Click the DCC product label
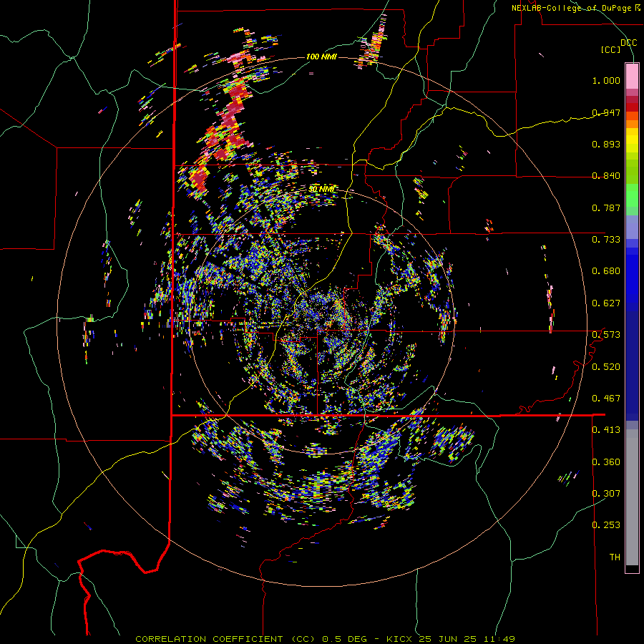This screenshot has width=644, height=644. (628, 43)
